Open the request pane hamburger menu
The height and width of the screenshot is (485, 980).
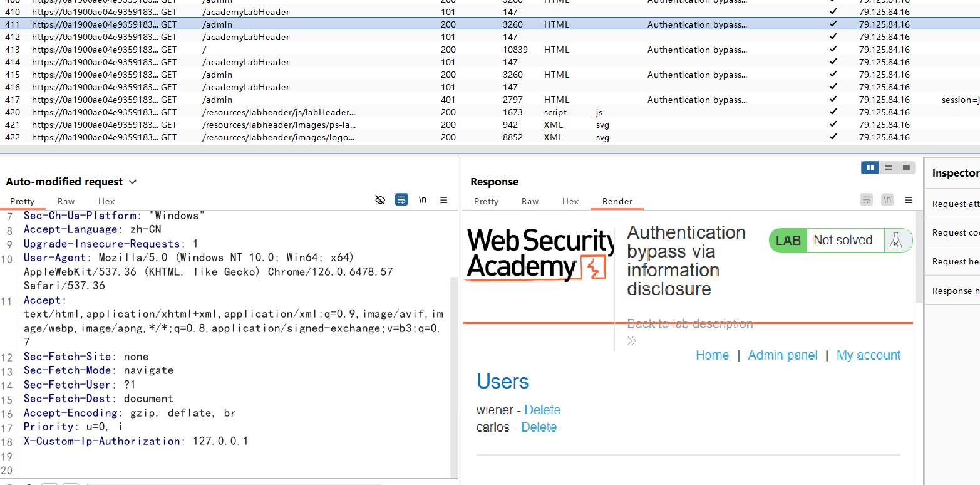coord(443,200)
